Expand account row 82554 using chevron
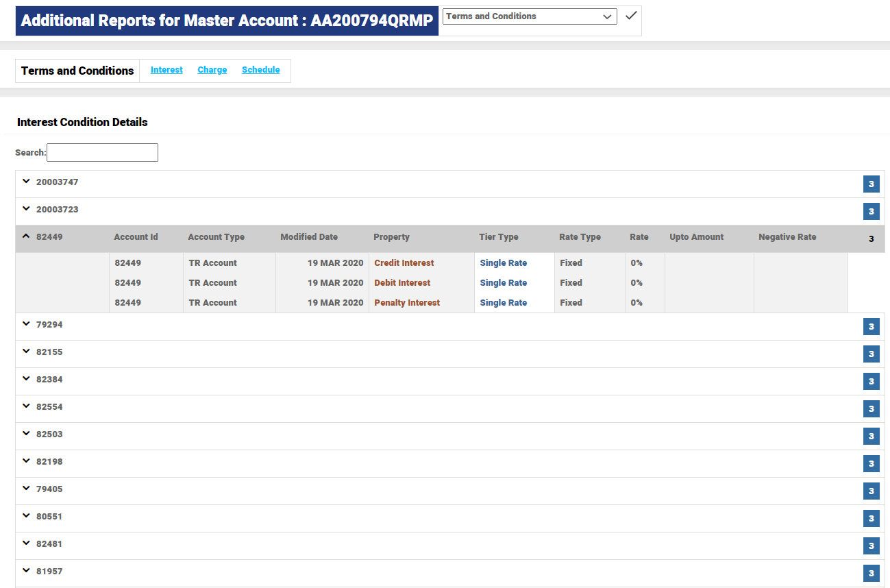890x588 pixels. tap(27, 407)
